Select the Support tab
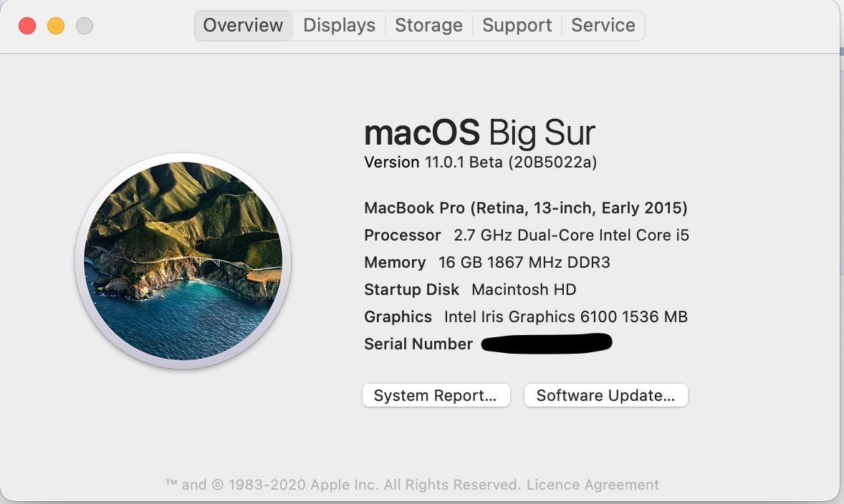Viewport: 844px width, 504px height. pyautogui.click(x=517, y=26)
